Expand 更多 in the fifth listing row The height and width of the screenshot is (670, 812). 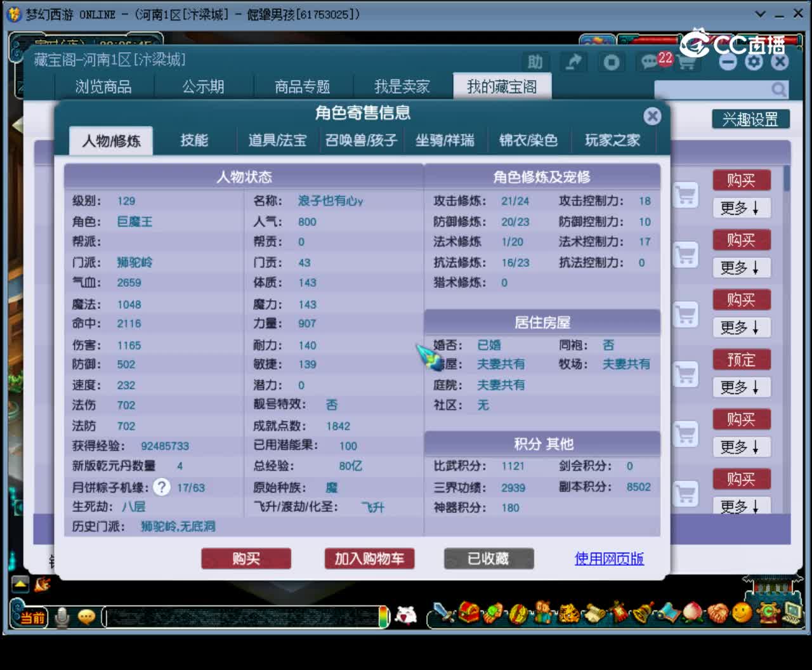click(x=740, y=447)
